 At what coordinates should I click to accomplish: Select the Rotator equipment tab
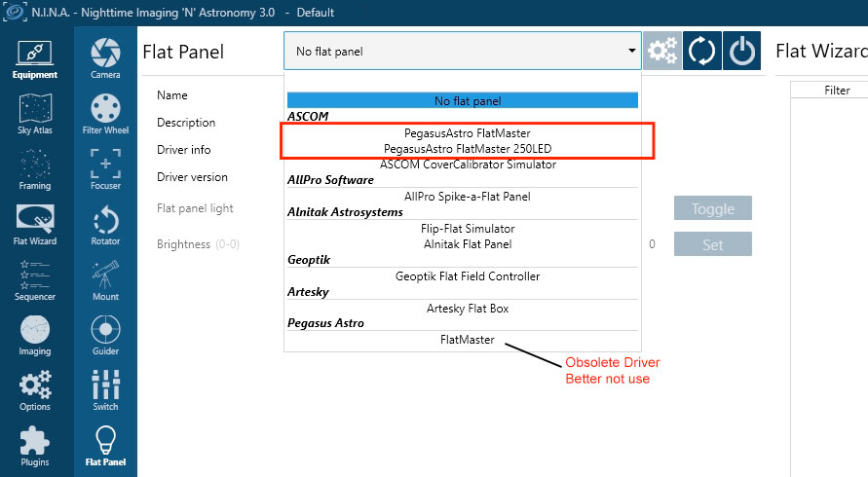click(105, 225)
